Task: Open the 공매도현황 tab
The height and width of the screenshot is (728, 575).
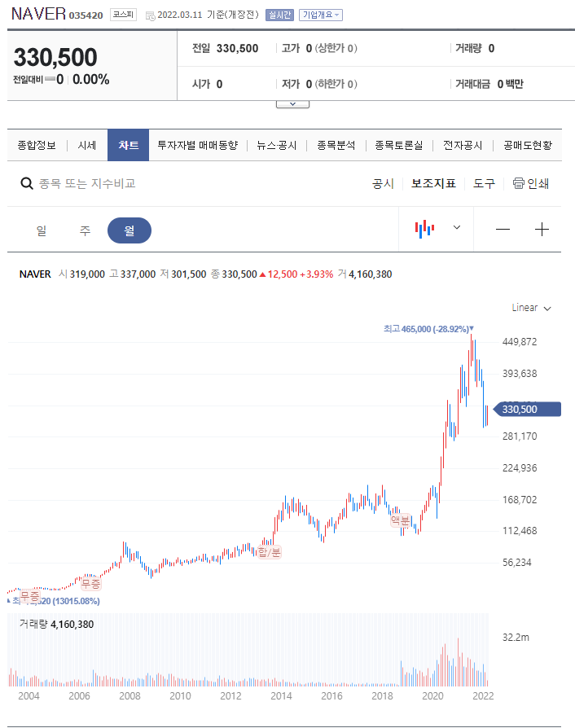Action: (x=528, y=145)
